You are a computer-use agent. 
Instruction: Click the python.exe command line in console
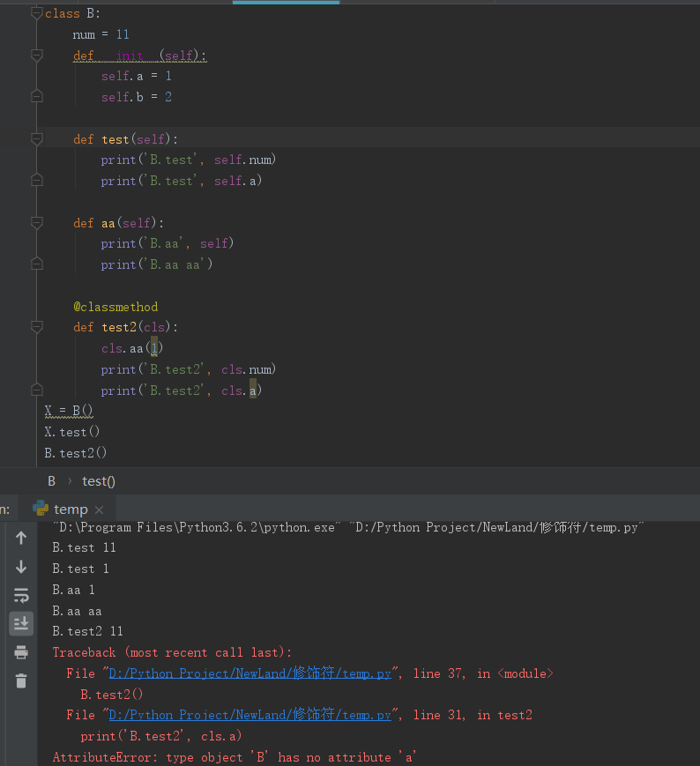coord(349,528)
